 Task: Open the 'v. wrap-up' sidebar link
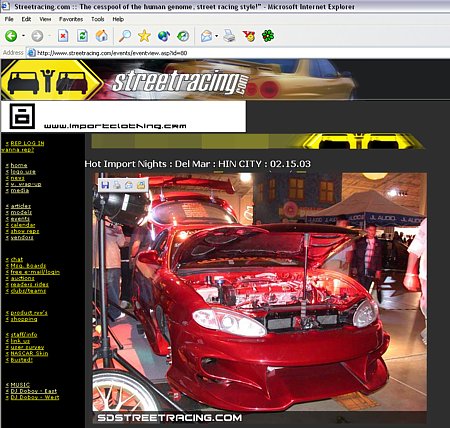pyautogui.click(x=26, y=184)
